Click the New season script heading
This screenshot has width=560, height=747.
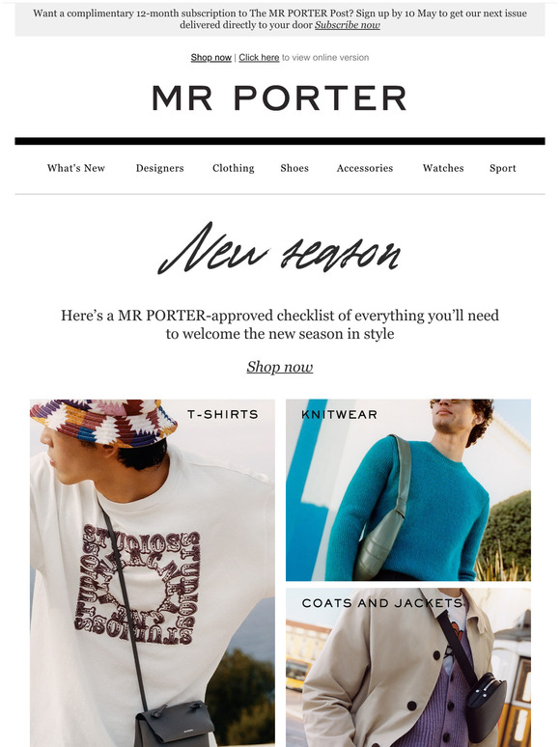tap(279, 249)
